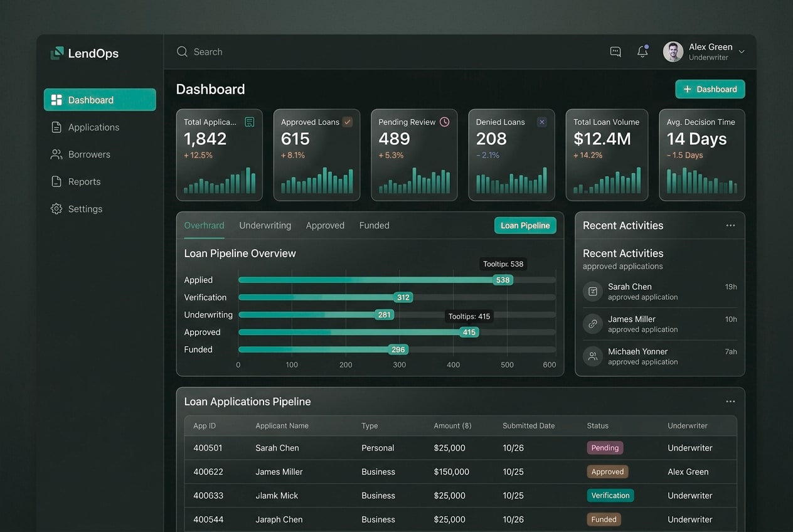Click the Applied bar value 538

[503, 280]
